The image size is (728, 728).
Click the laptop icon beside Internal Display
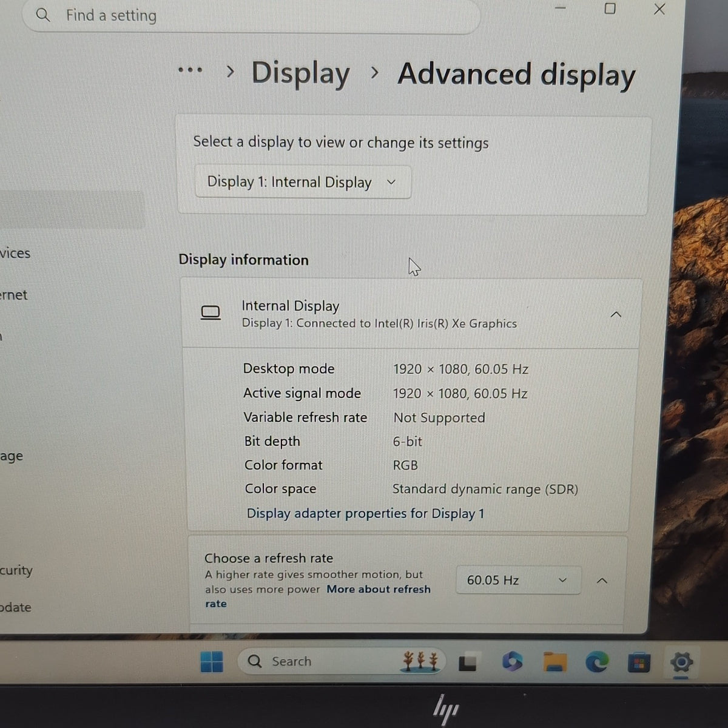point(211,313)
